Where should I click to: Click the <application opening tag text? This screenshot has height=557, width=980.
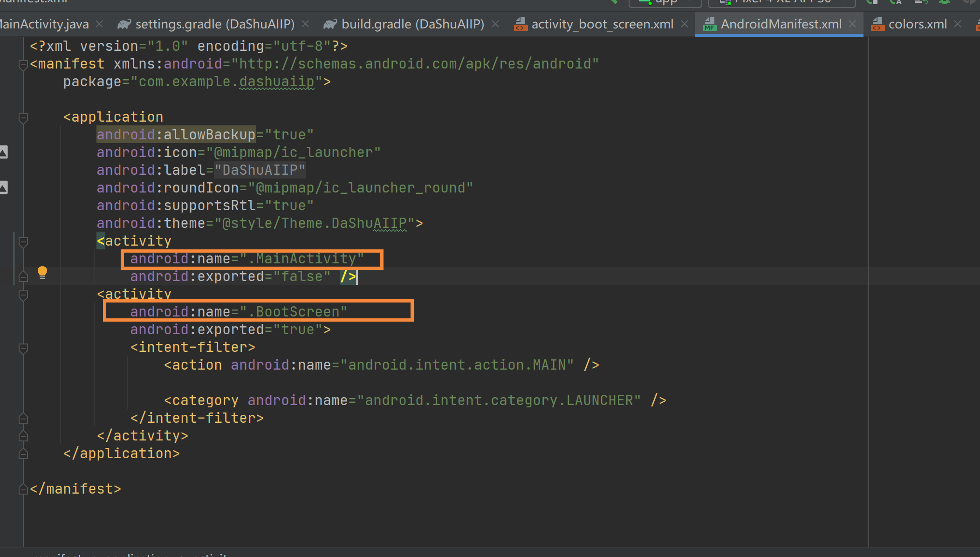pos(113,117)
